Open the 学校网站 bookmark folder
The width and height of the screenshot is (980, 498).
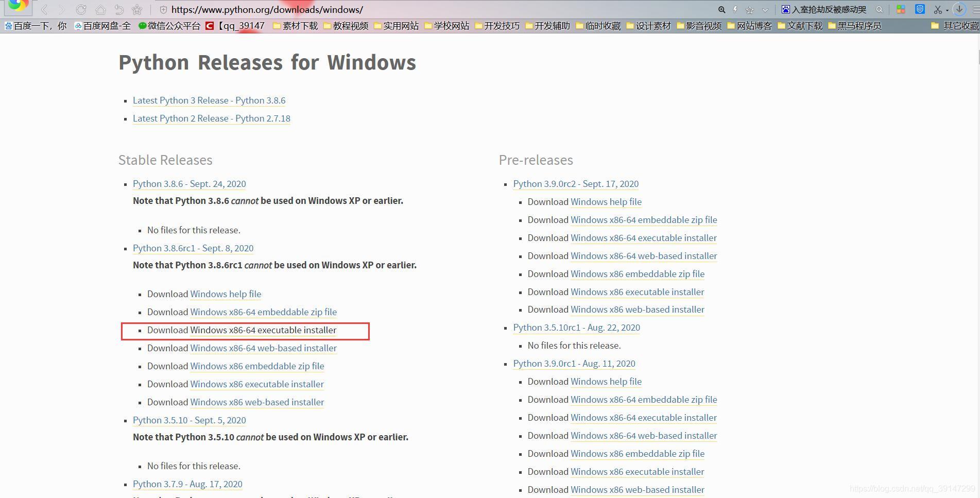click(x=446, y=26)
